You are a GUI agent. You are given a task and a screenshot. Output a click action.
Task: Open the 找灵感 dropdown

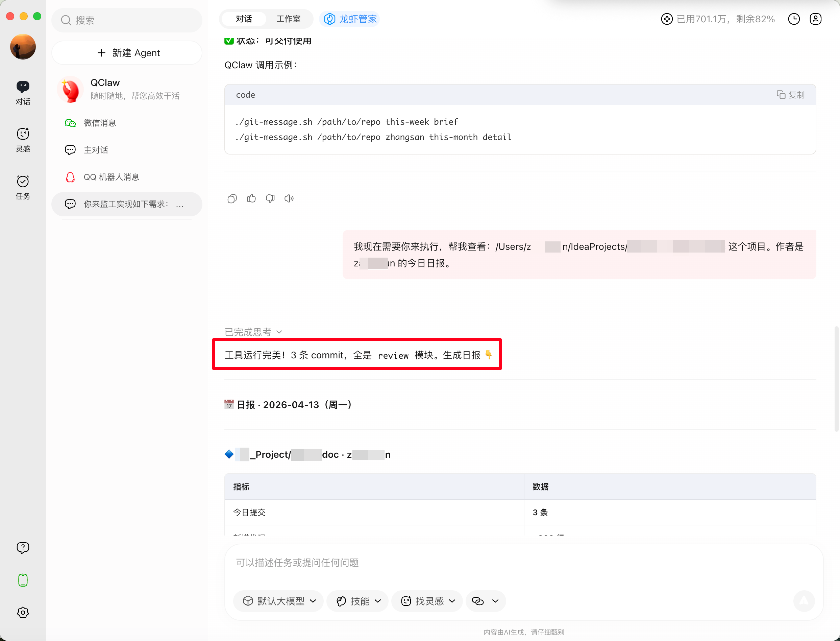(x=427, y=601)
